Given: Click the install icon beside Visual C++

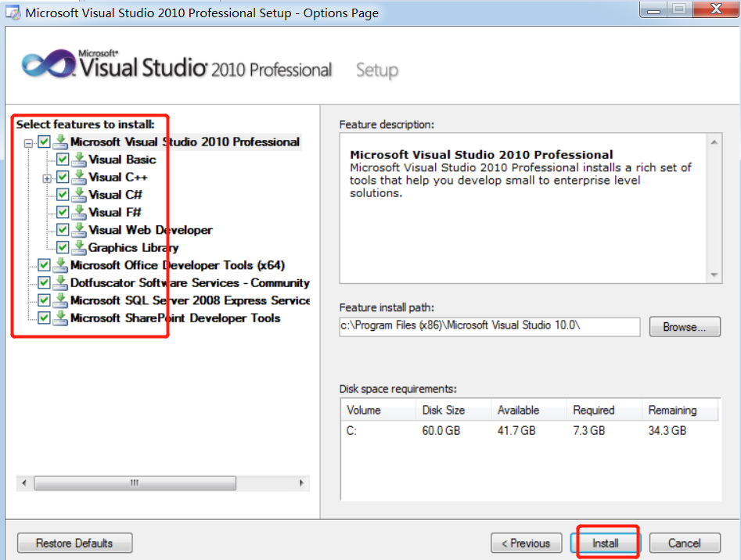Looking at the screenshot, I should tap(79, 178).
